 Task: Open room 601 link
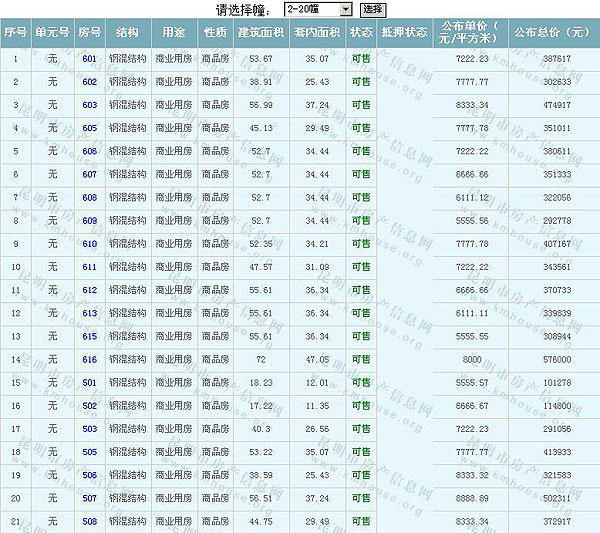[90, 59]
